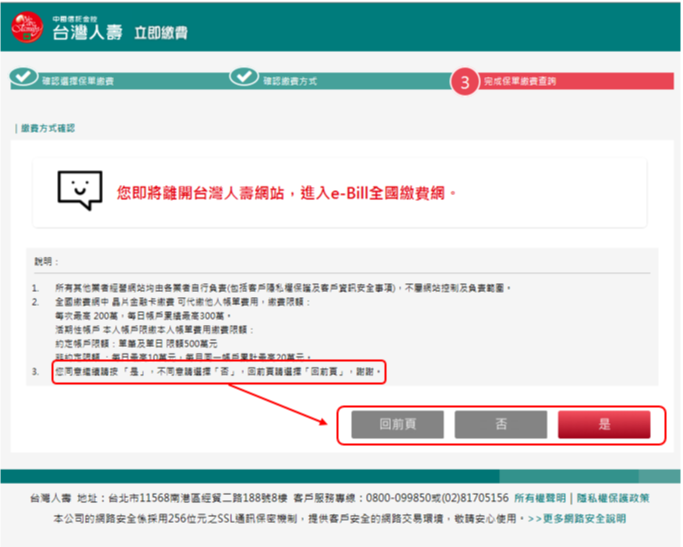Open the 隱私權保護政策 link
This screenshot has height=547, width=683.
(x=613, y=498)
